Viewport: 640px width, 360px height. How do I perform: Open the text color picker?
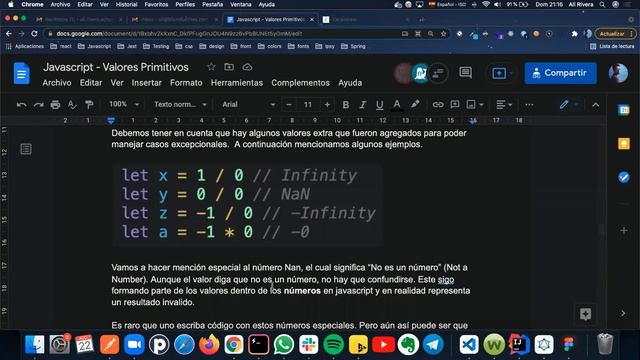point(397,105)
